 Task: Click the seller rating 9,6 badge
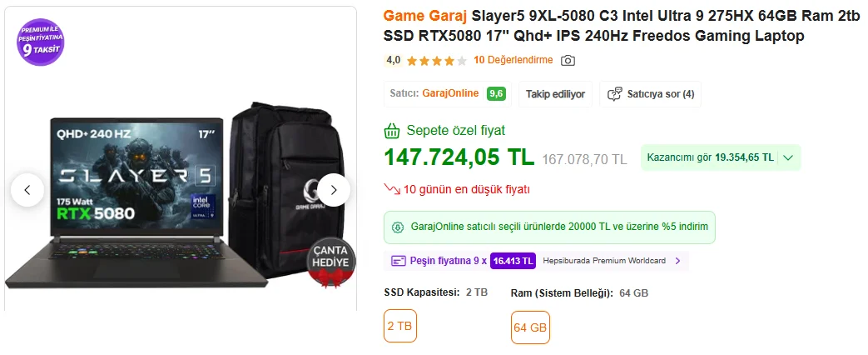click(x=496, y=93)
